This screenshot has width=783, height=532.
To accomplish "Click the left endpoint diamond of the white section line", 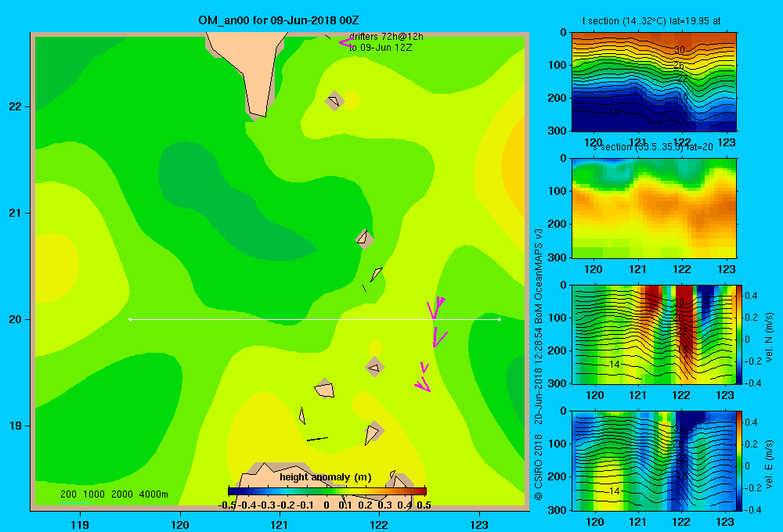I will tap(130, 319).
